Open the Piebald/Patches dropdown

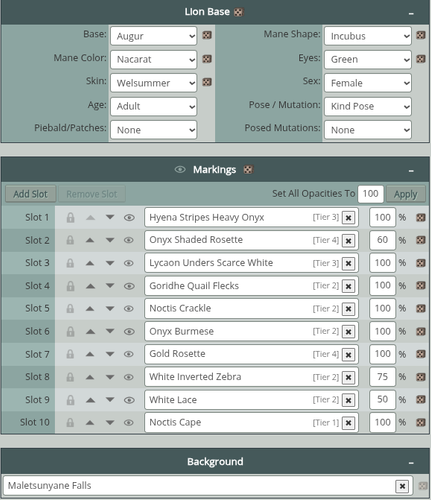tap(154, 130)
